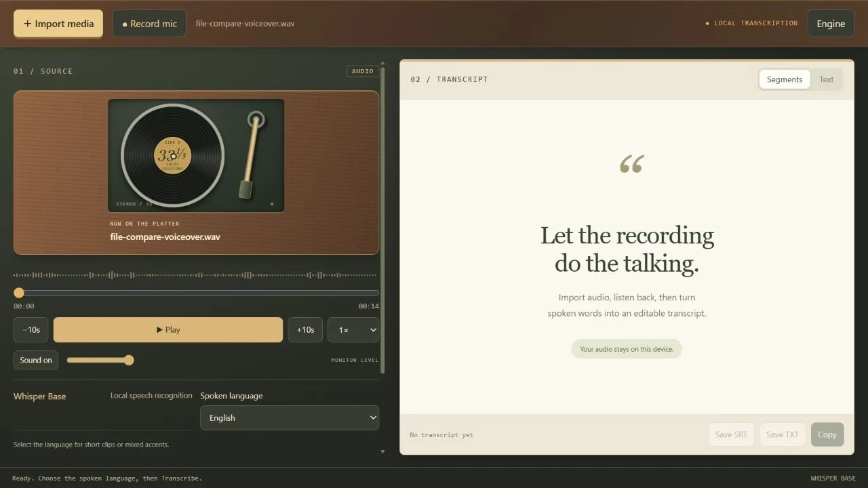The height and width of the screenshot is (488, 868).
Task: Open the Engine settings button
Action: [x=831, y=24]
